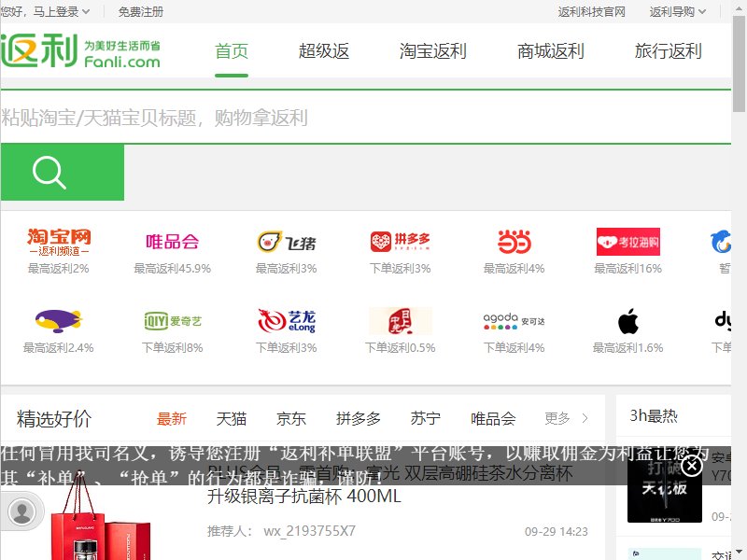747x560 pixels.
Task: Close the fraud warning banner
Action: click(x=692, y=466)
